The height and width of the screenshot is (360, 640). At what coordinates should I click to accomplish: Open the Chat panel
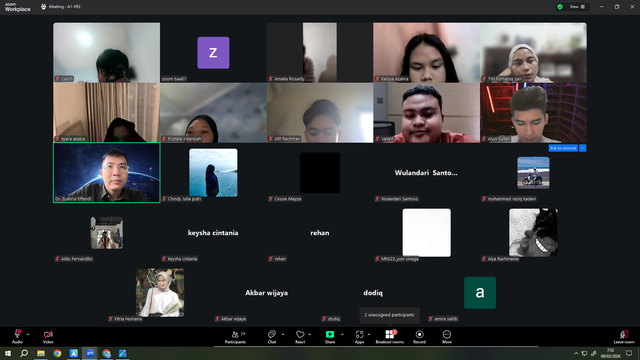272,337
